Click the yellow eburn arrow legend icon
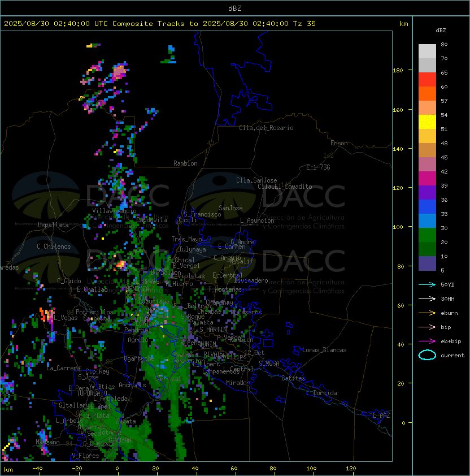The height and width of the screenshot is (476, 470). 427,313
